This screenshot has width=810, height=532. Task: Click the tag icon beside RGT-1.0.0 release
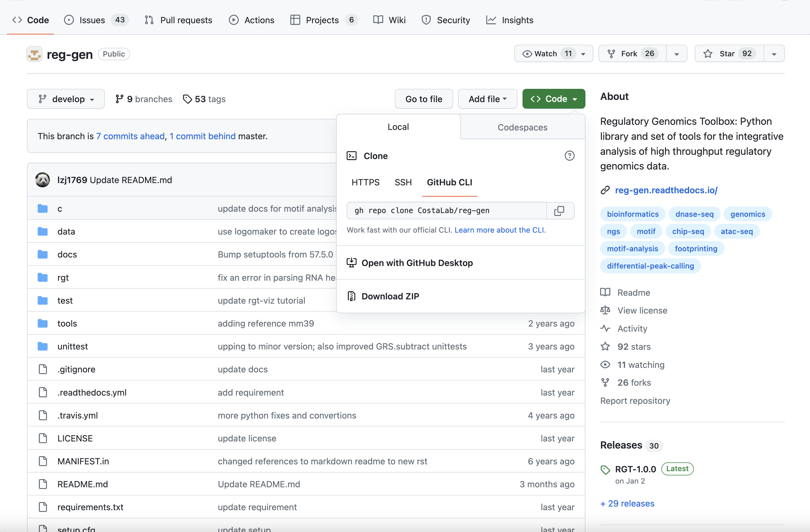[x=605, y=469]
